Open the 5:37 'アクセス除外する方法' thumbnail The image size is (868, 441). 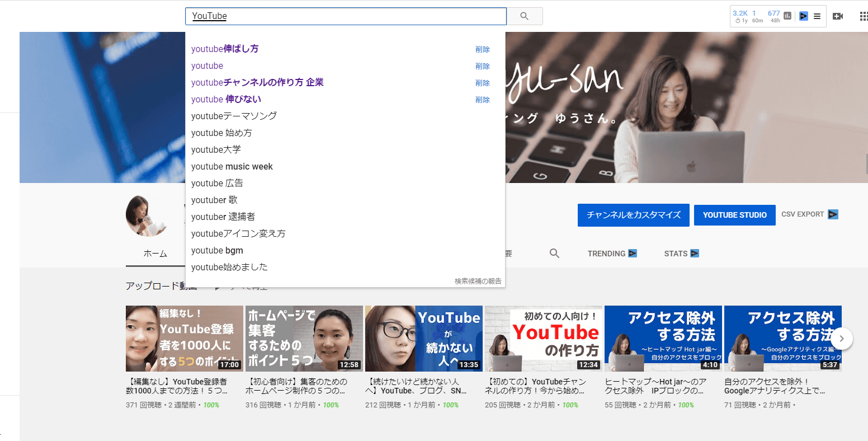(783, 339)
